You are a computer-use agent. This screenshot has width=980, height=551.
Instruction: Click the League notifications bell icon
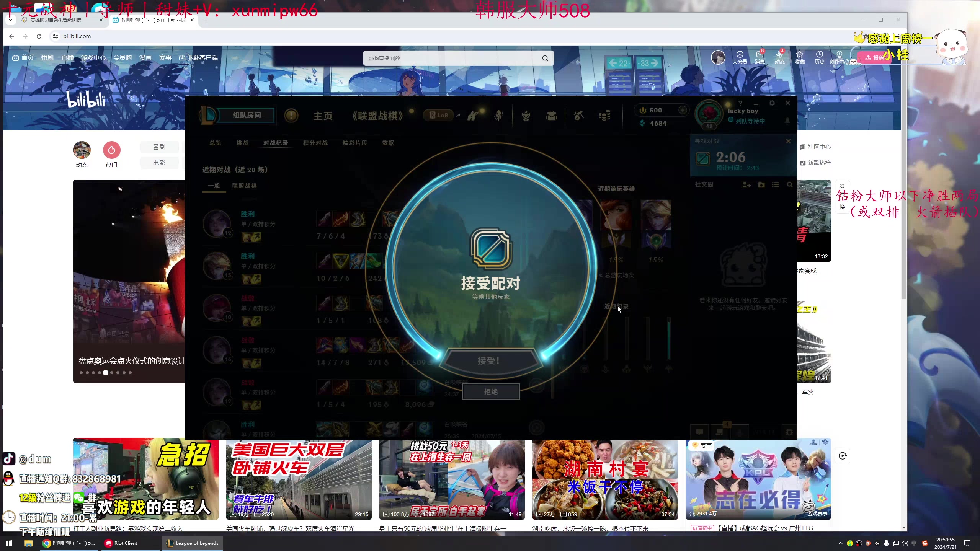[787, 121]
